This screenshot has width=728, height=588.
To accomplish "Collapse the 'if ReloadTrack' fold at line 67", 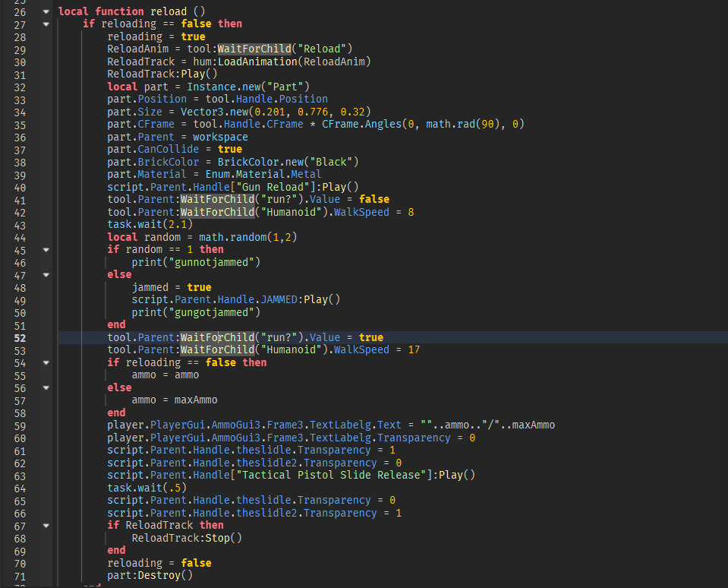I will coord(46,526).
